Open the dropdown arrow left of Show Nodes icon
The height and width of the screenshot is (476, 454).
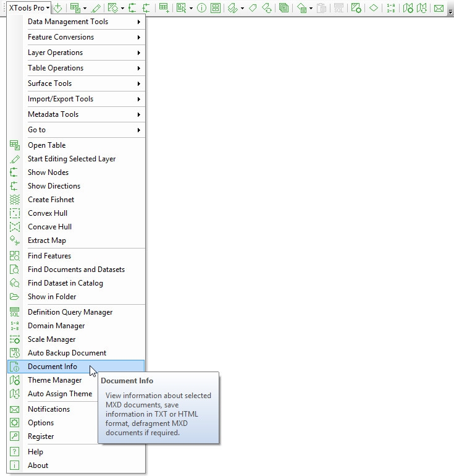(x=122, y=9)
